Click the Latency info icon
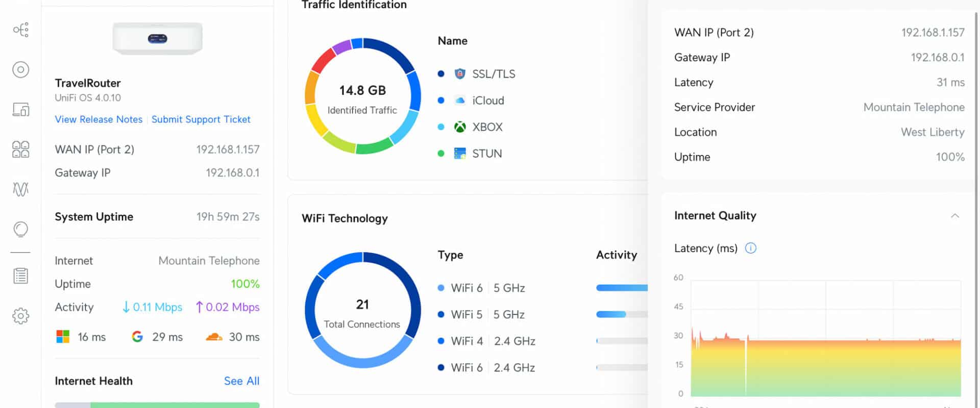Viewport: 980px width, 408px height. pyautogui.click(x=750, y=248)
